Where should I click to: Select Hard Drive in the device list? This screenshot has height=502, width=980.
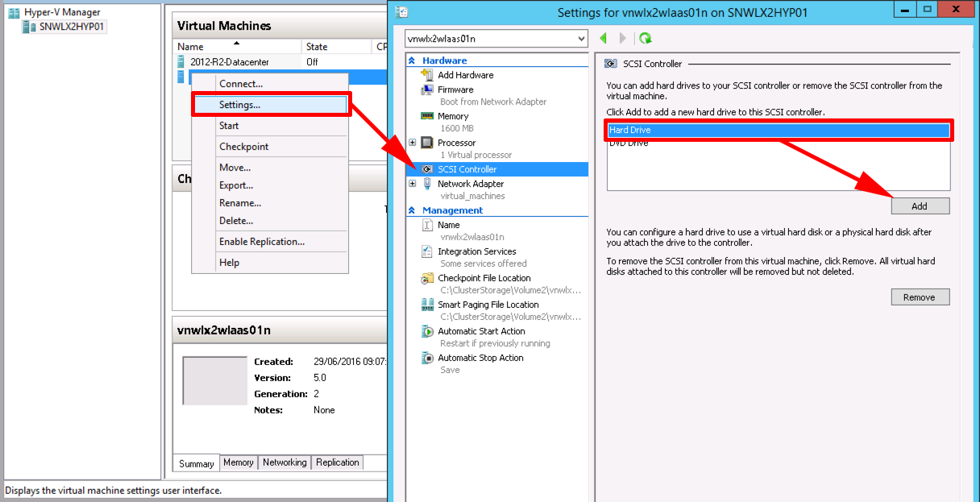[x=779, y=130]
